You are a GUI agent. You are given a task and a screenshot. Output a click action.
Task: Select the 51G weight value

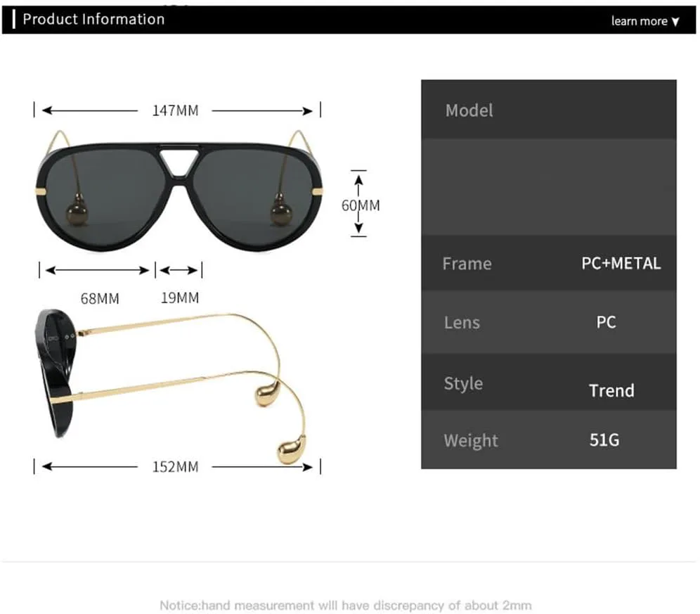click(x=604, y=440)
